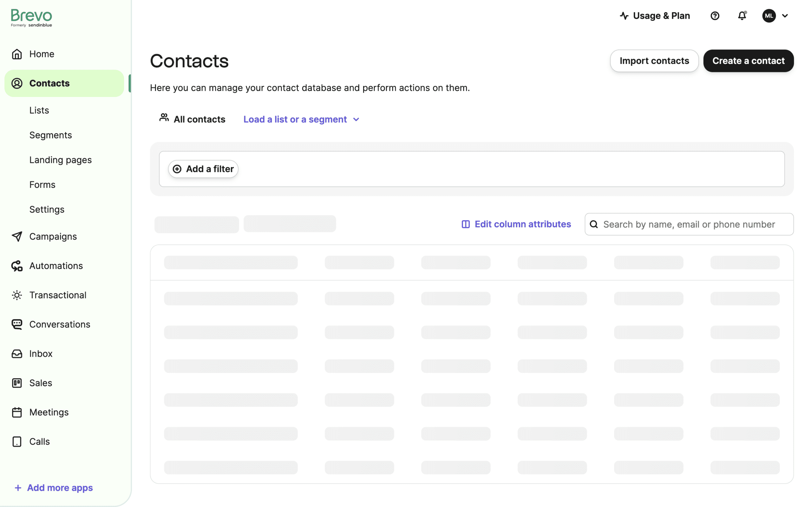Click the Automations icon in sidebar
This screenshot has width=812, height=507.
click(17, 266)
